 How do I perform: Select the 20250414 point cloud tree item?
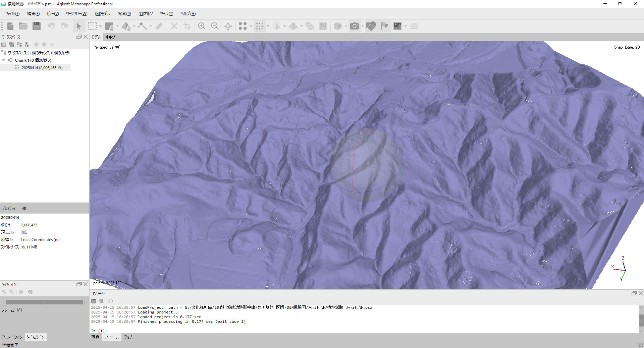pos(42,68)
